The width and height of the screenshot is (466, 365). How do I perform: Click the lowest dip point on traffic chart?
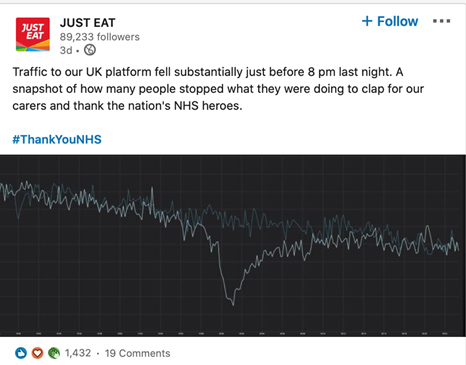tap(233, 304)
